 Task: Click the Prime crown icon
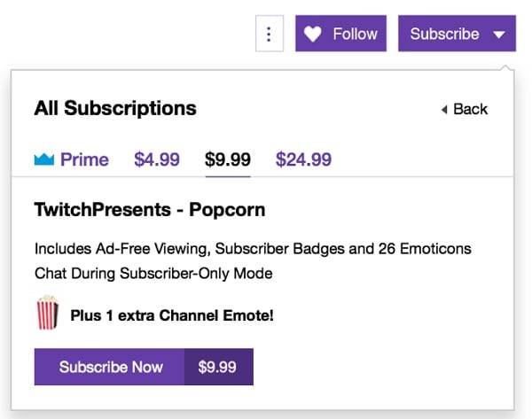44,160
